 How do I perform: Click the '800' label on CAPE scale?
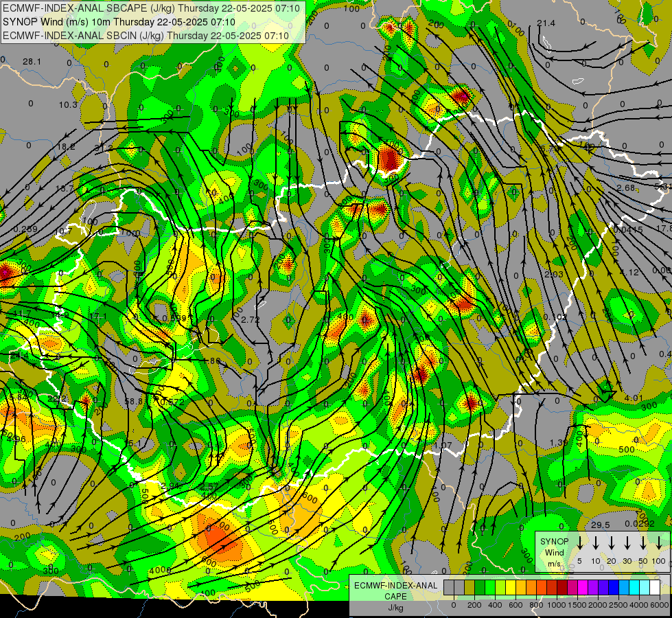[536, 605]
